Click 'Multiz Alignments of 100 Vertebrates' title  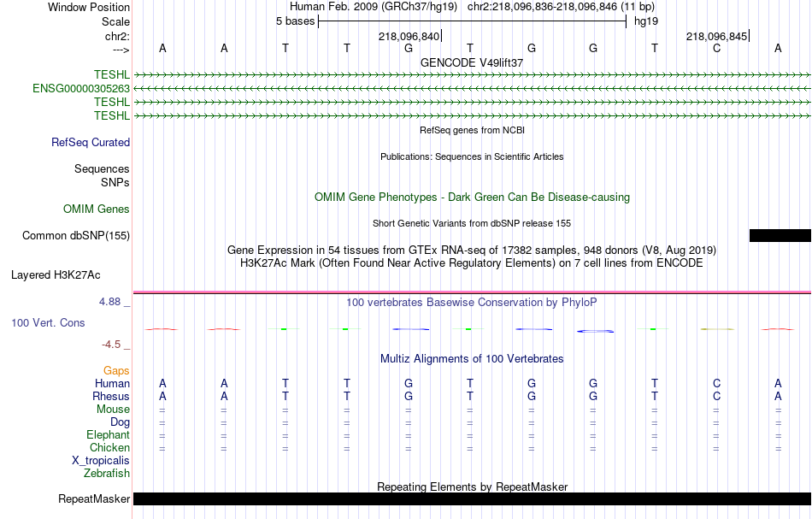472,359
